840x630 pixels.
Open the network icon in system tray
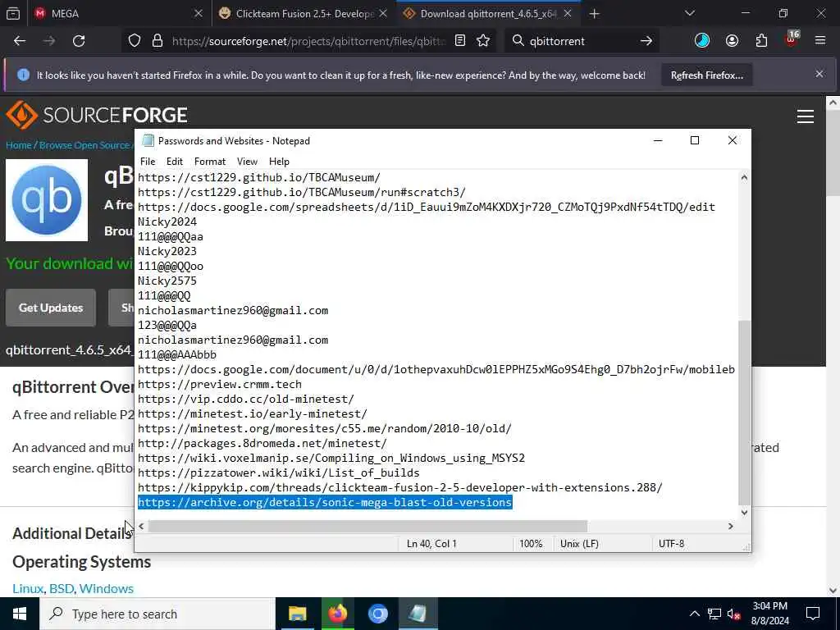(714, 614)
